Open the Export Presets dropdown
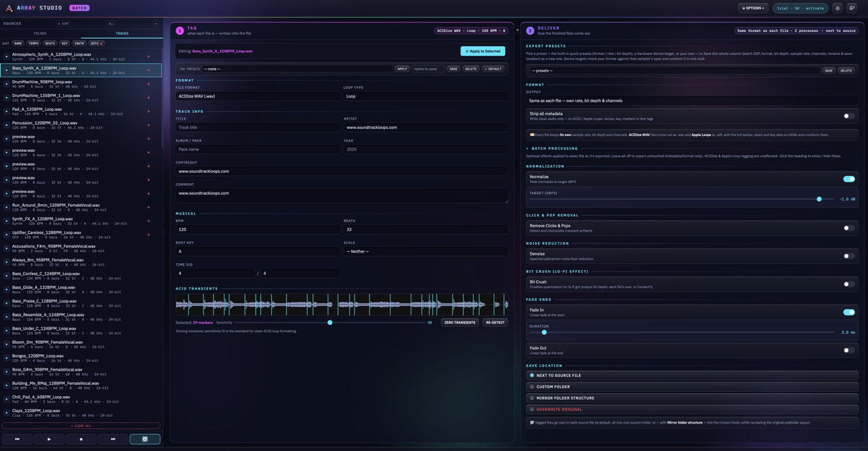 674,71
